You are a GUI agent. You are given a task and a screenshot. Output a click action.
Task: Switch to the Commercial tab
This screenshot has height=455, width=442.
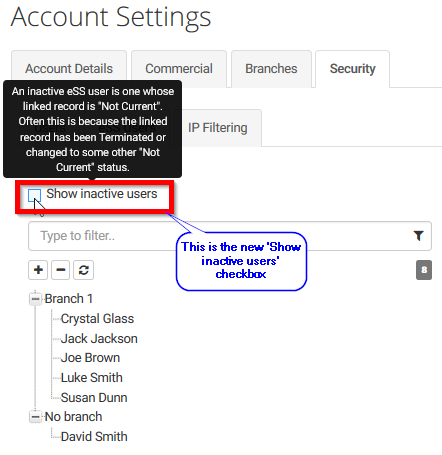pyautogui.click(x=179, y=69)
